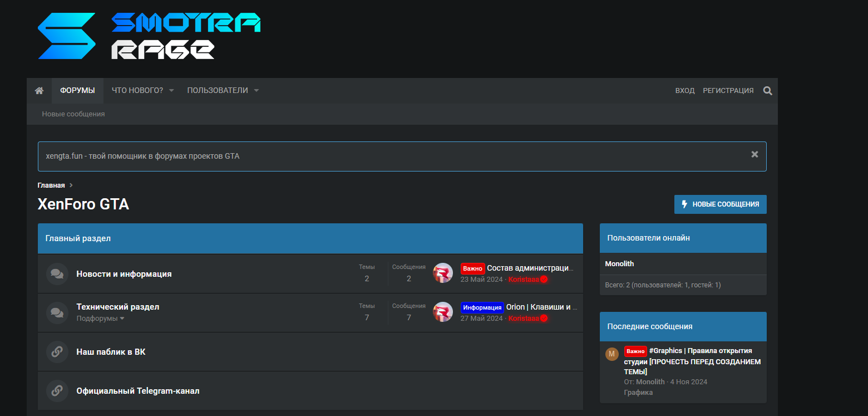The image size is (868, 416).
Task: Open search via magnifying glass icon
Action: coord(768,91)
